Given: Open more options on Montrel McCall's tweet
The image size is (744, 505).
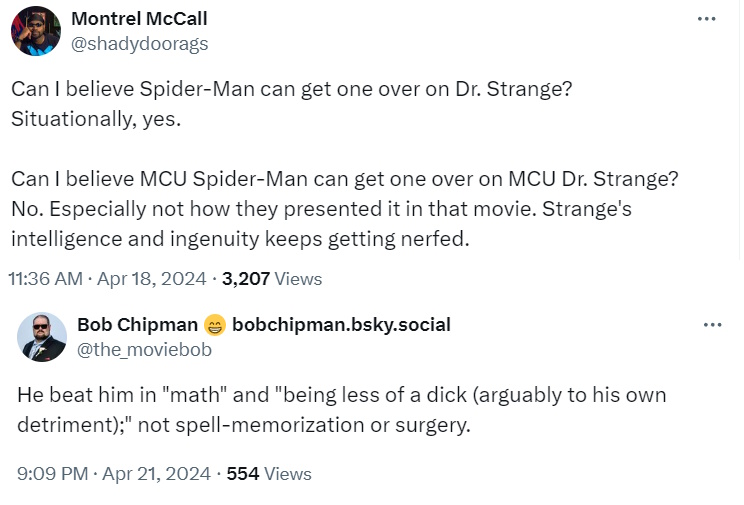Looking at the screenshot, I should point(707,19).
